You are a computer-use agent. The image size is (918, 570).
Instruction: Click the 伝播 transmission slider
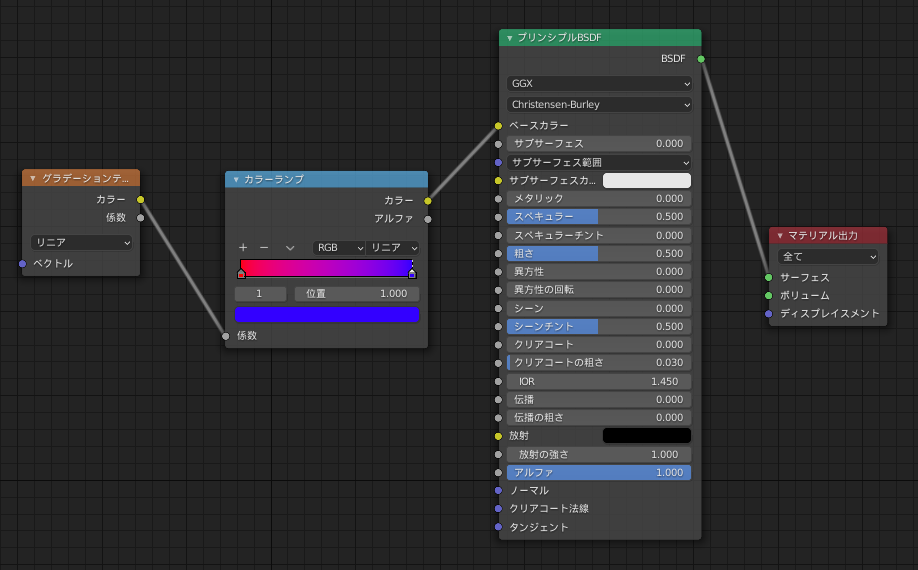click(599, 400)
